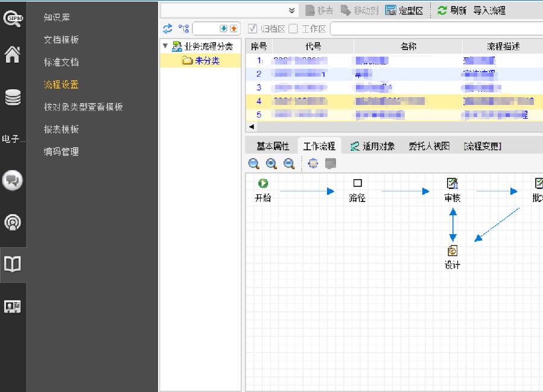Toggle the 归档区 checkbox

(x=253, y=28)
